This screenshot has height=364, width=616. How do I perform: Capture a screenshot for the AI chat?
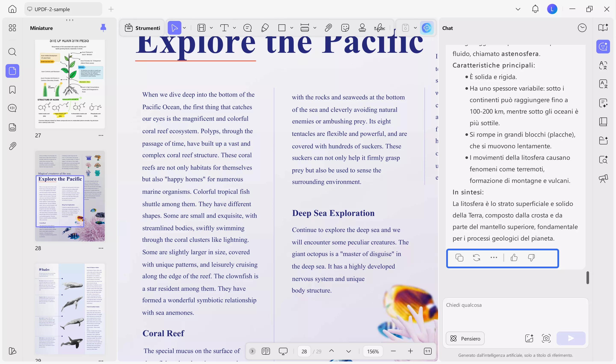coord(546,338)
